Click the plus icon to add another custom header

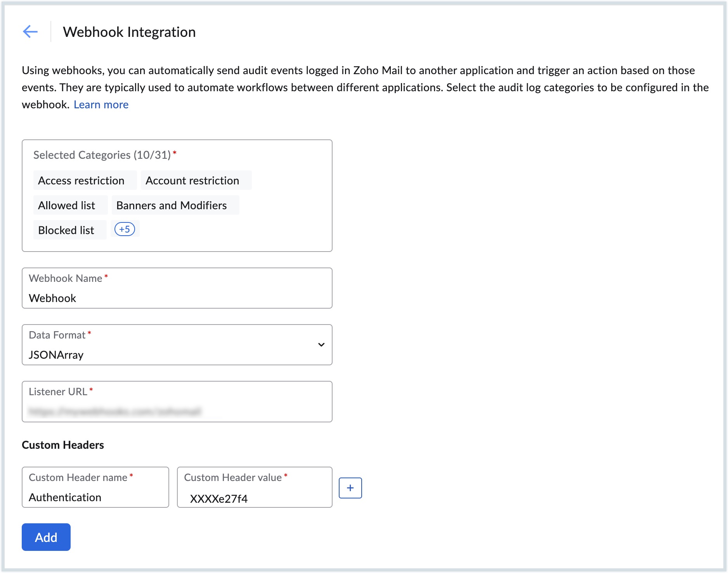pos(350,487)
